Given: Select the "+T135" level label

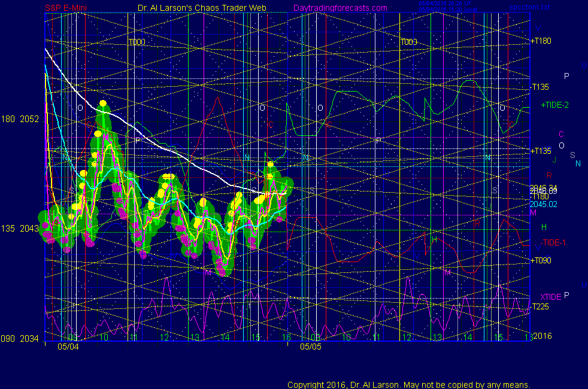Looking at the screenshot, I should pos(541,151).
